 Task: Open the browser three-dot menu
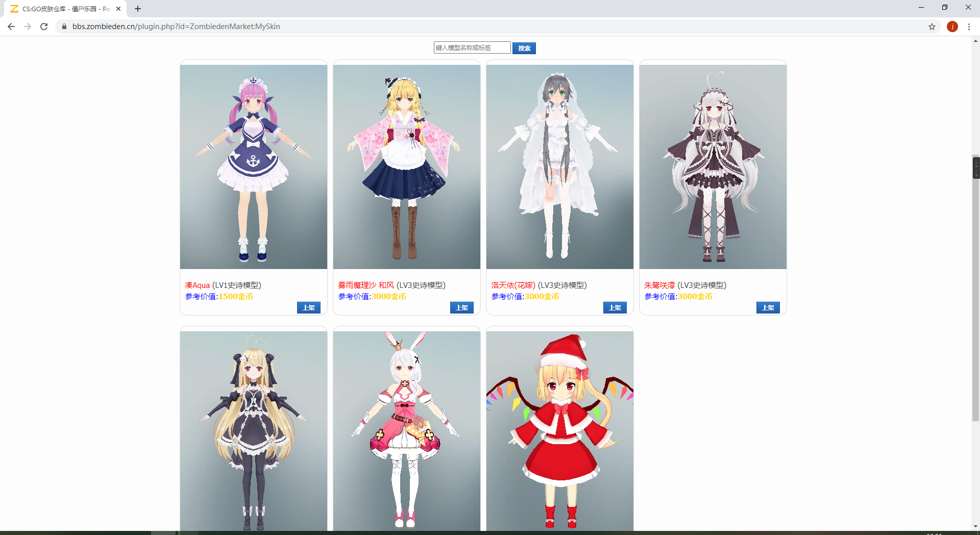coord(969,27)
